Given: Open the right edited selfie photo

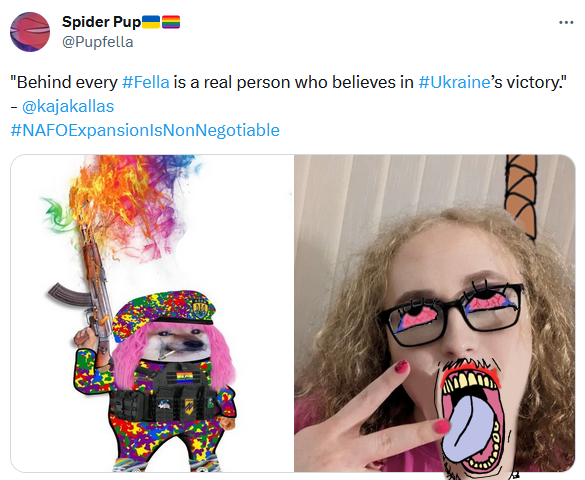Looking at the screenshot, I should tap(435, 313).
